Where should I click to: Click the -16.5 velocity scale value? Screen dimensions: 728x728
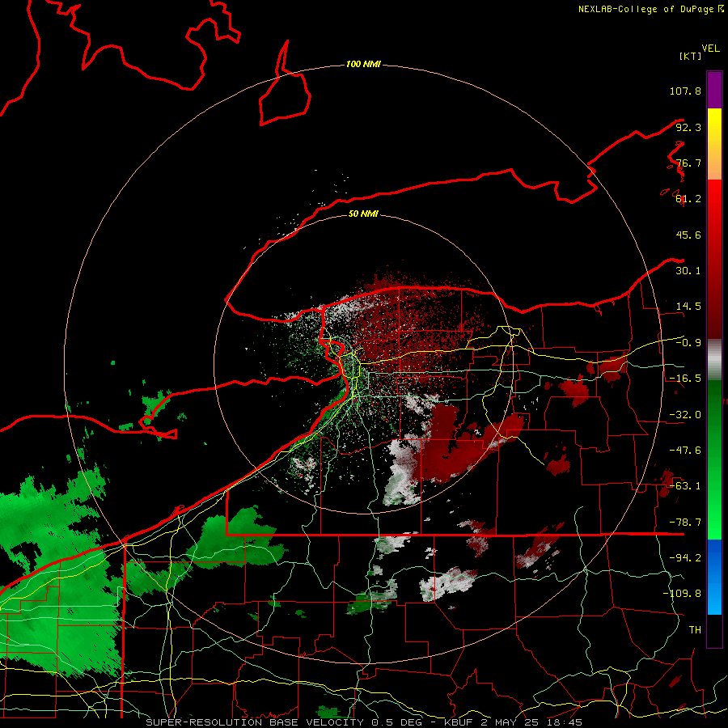685,379
